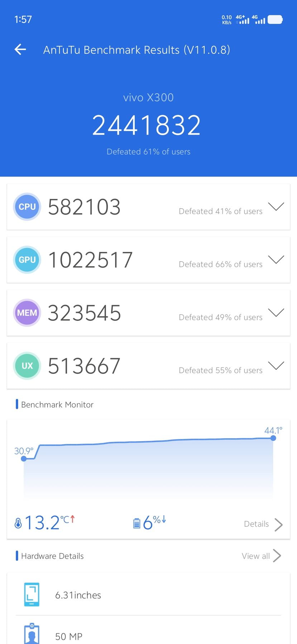The height and width of the screenshot is (644, 297).
Task: Tap the 1:57 clock in status bar
Action: coord(23,19)
